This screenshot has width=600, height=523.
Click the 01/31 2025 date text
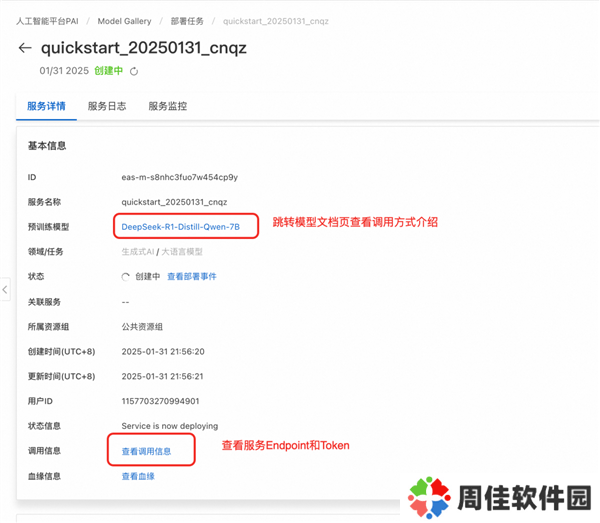[64, 71]
